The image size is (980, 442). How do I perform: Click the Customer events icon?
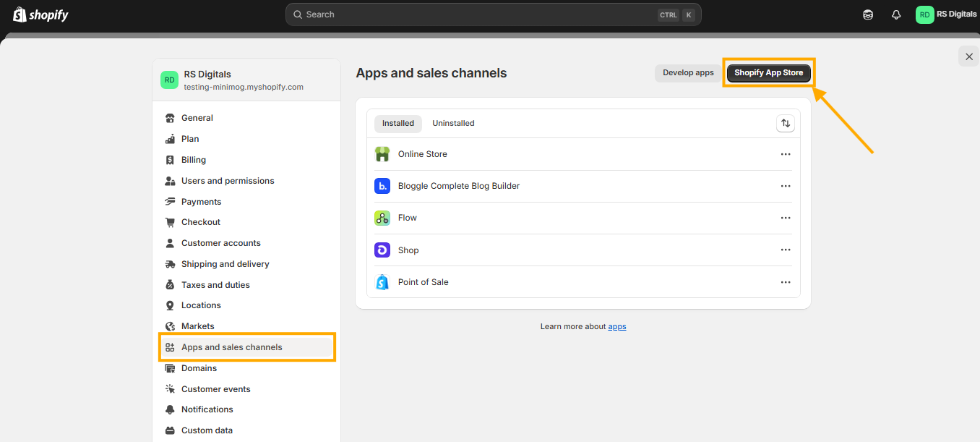point(170,389)
